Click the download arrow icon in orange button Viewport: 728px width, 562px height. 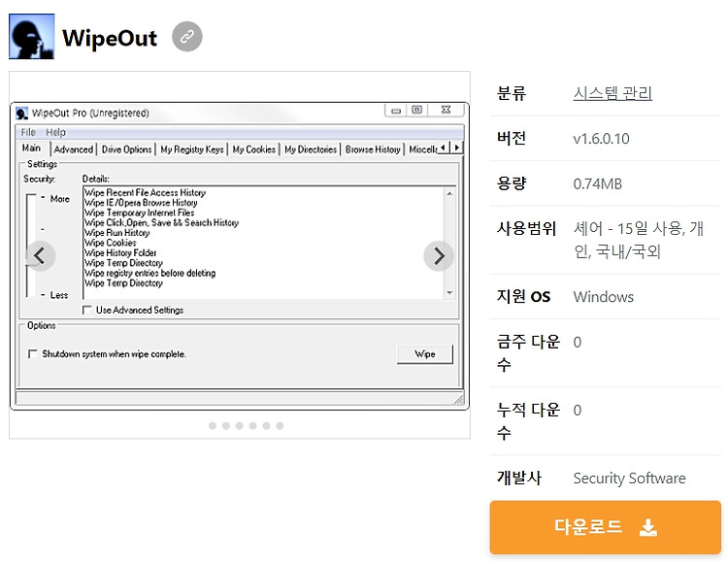point(648,527)
